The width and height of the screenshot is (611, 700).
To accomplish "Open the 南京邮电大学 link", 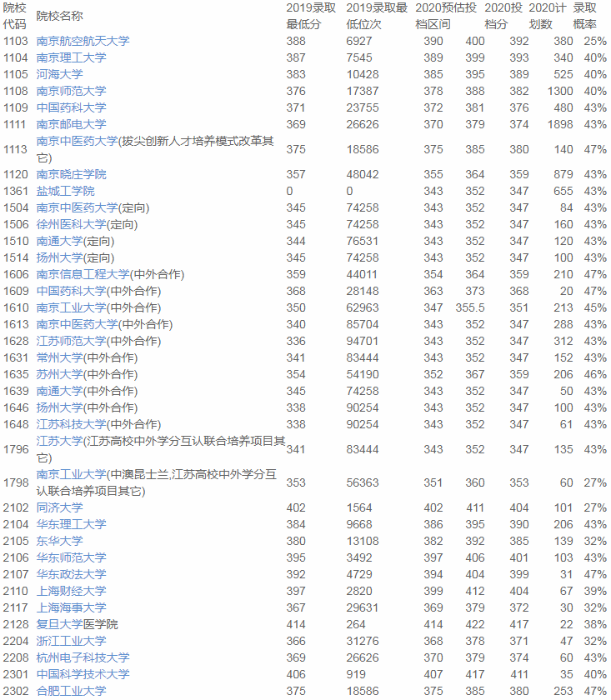I will coord(72,124).
